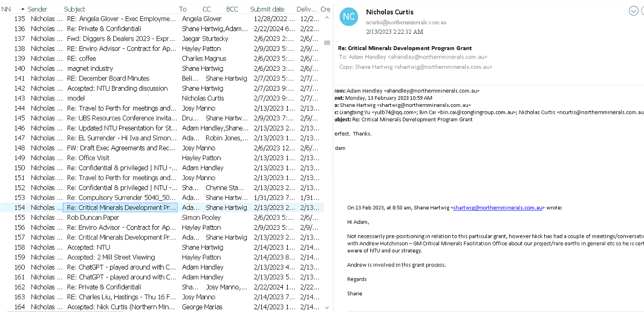The height and width of the screenshot is (312, 644).
Task: Click preview subject 'Re: Critical Minerals Development Program Grant'
Action: tap(405, 48)
